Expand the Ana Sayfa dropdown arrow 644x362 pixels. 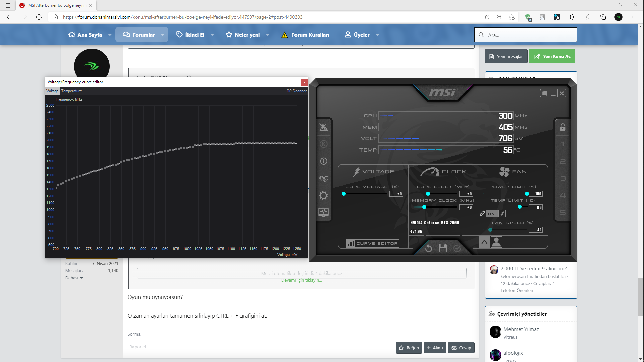tap(110, 35)
